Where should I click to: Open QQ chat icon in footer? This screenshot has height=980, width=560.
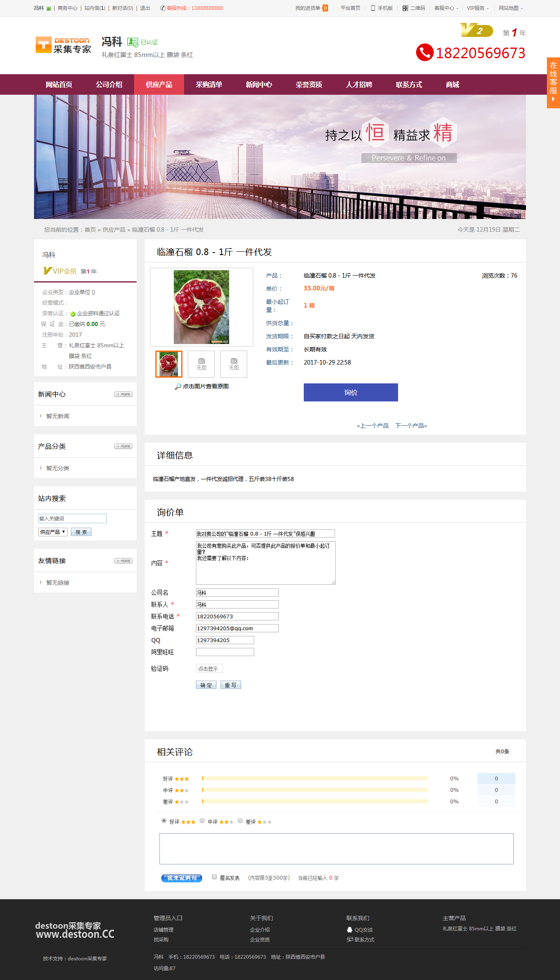click(x=350, y=930)
